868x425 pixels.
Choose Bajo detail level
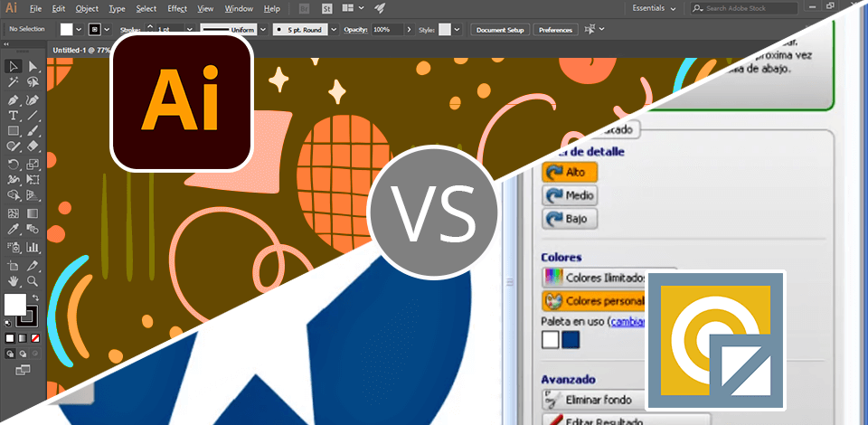[570, 219]
